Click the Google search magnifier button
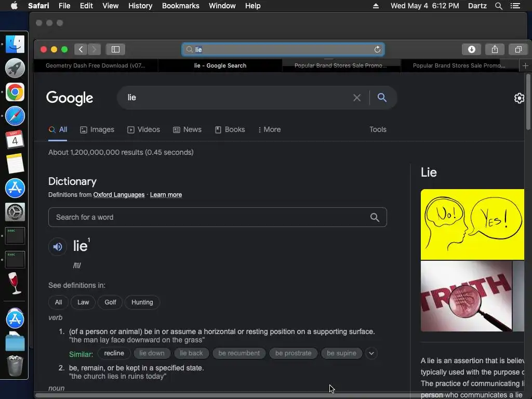 382,98
